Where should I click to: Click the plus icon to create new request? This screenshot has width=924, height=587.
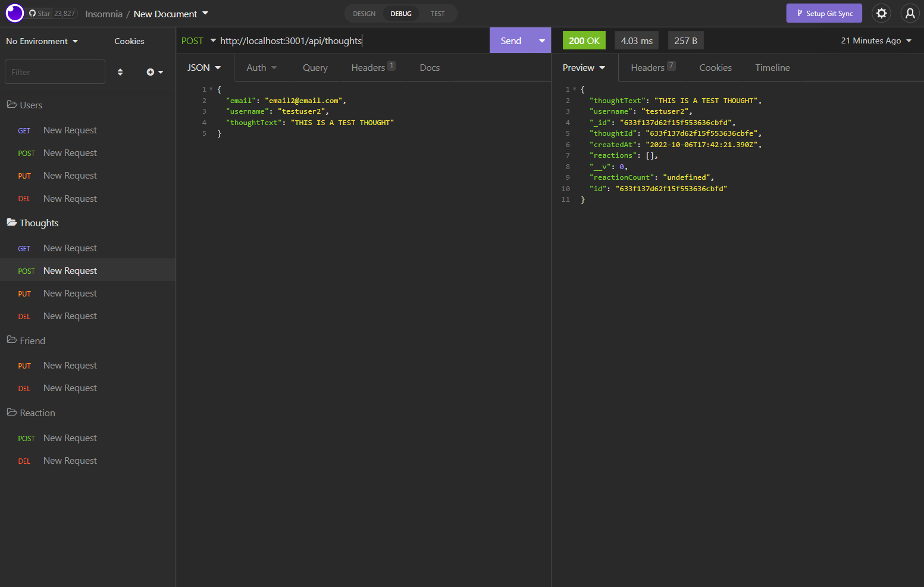pyautogui.click(x=151, y=71)
